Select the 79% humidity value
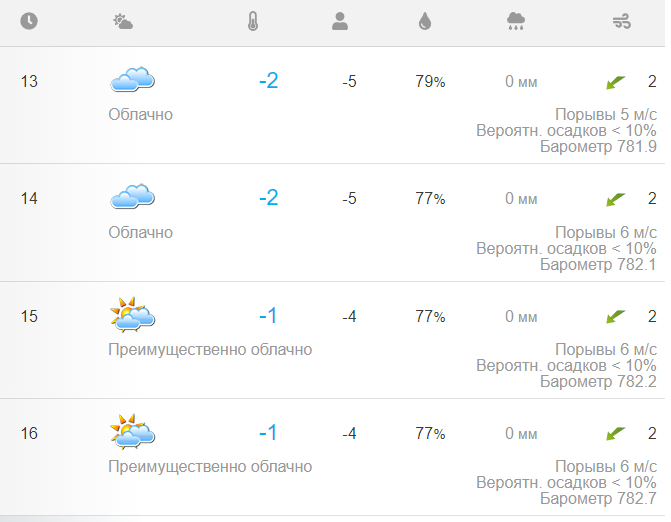Viewport: 671px width, 522px height. (x=430, y=81)
